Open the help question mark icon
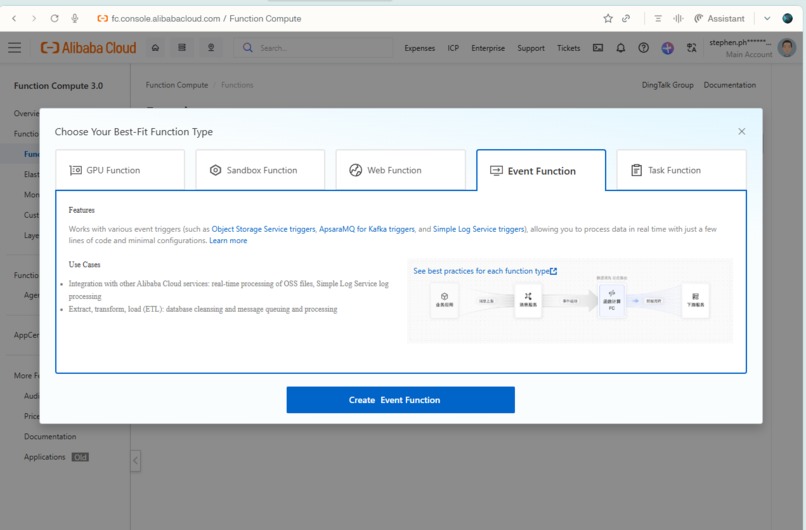Screen dimensions: 806x530 tap(644, 48)
